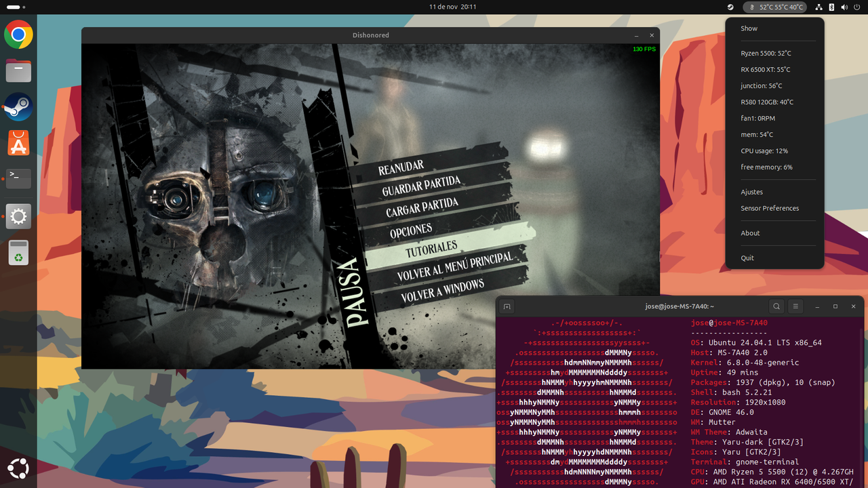Click the 130 FPS counter in Dishonored
The height and width of the screenshot is (488, 868).
pos(644,49)
